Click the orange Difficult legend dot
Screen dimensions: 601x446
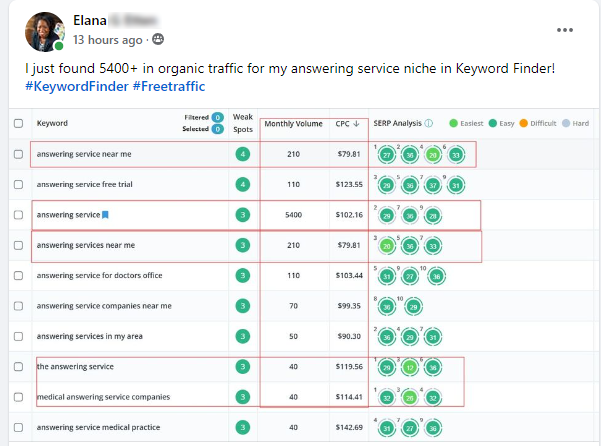click(x=523, y=124)
